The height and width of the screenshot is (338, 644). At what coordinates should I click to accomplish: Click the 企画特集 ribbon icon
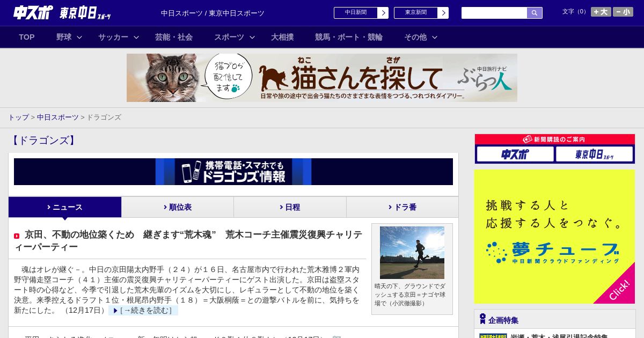[482, 319]
